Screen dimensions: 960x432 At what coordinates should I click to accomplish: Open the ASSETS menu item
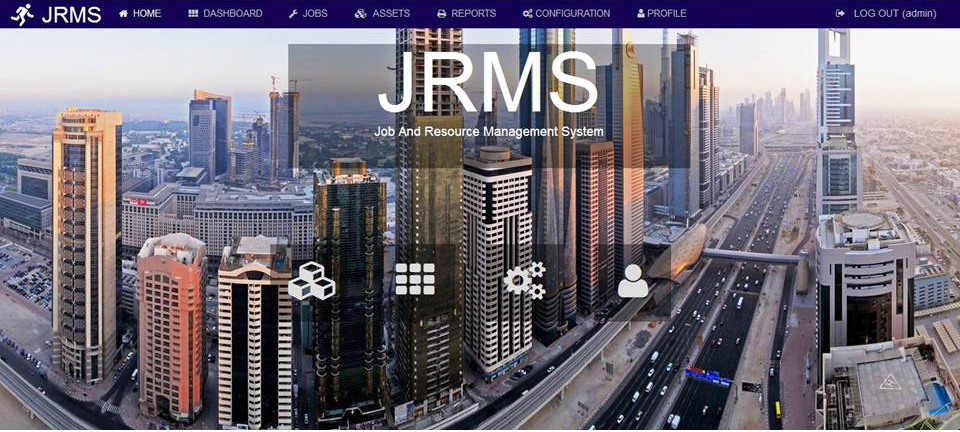tap(383, 13)
